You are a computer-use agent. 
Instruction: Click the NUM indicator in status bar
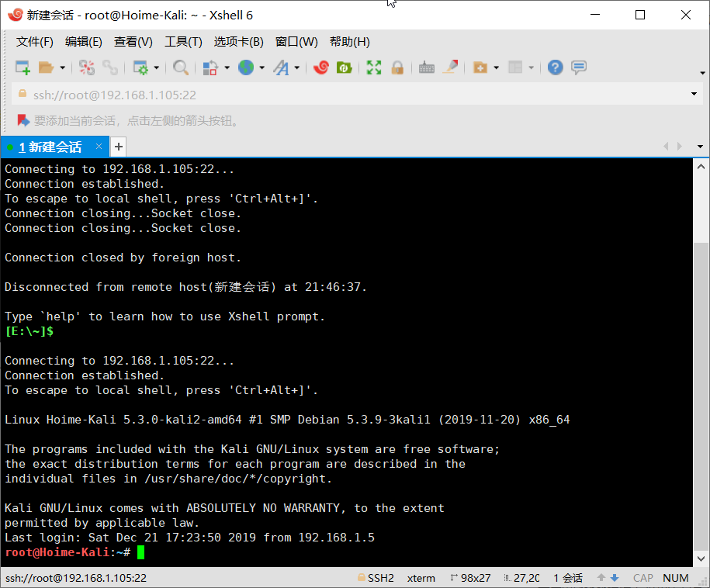tap(676, 578)
